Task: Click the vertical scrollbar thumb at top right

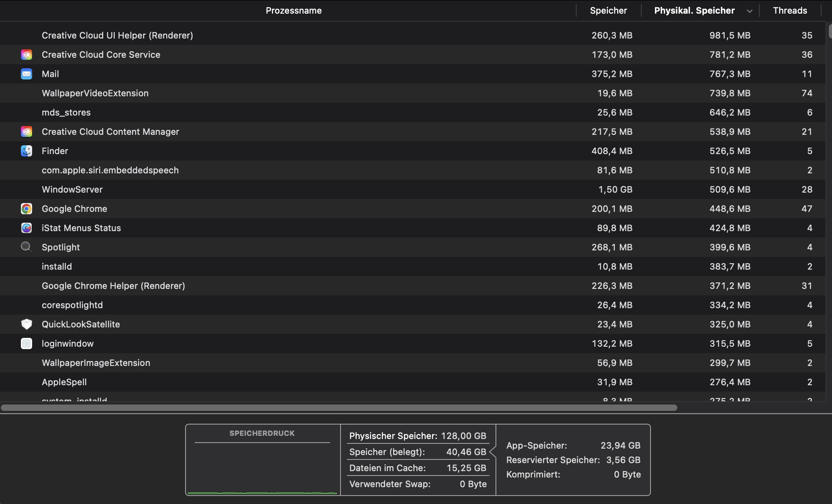Action: [830, 32]
